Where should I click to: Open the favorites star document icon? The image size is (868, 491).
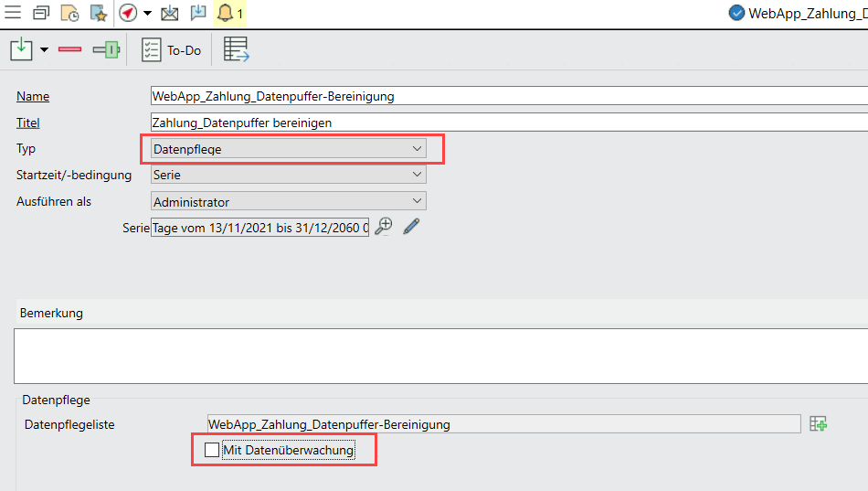coord(98,13)
